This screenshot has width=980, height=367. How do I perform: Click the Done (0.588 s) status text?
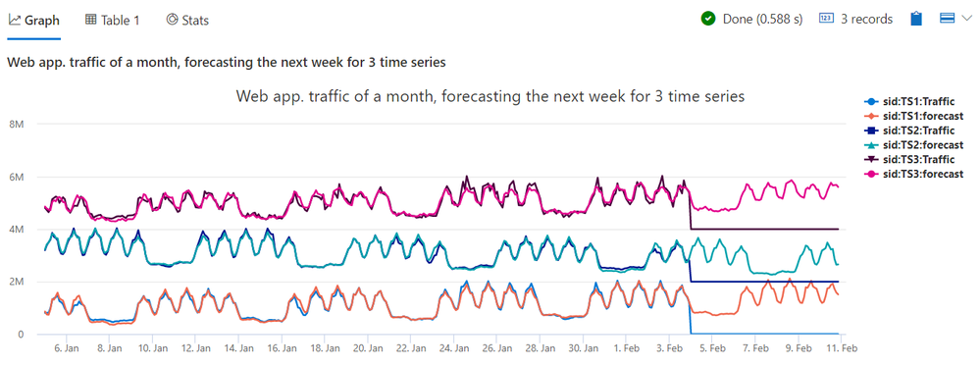[x=762, y=19]
